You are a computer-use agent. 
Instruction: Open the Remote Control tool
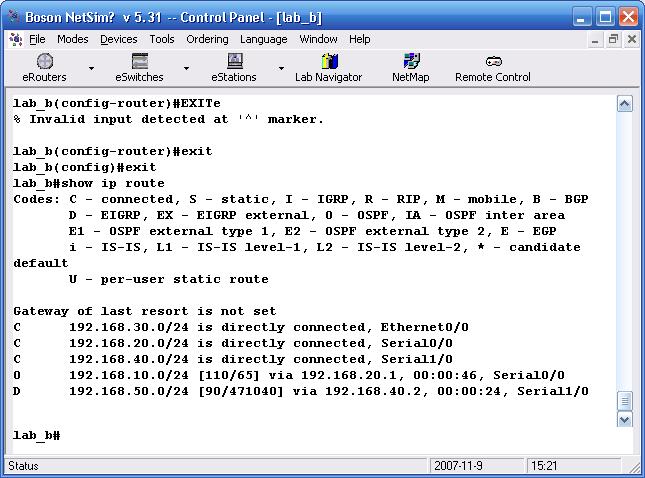(x=493, y=67)
